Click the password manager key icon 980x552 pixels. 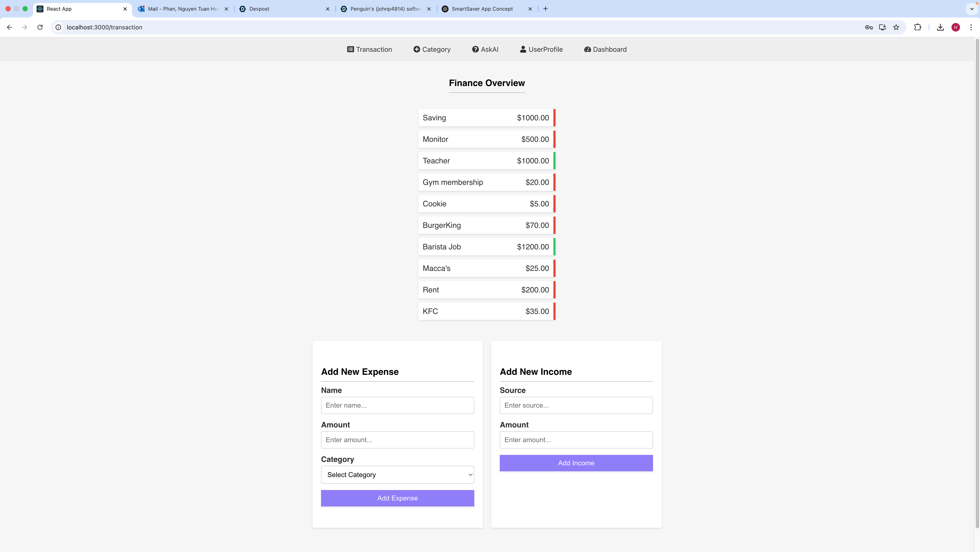tap(869, 27)
